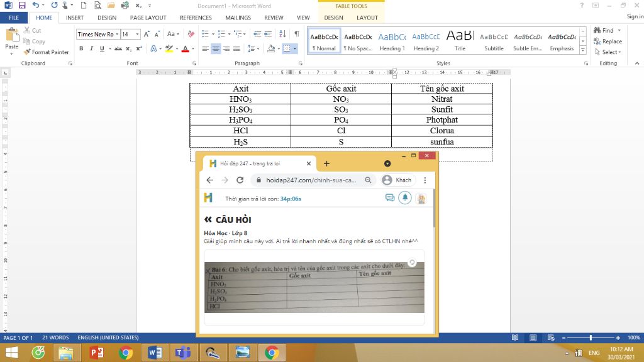This screenshot has width=644, height=362.
Task: Open the FILE tab
Action: 14,18
